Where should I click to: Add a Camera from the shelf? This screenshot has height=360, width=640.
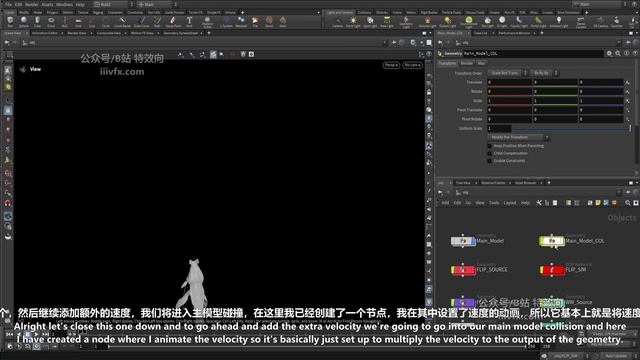(x=337, y=21)
